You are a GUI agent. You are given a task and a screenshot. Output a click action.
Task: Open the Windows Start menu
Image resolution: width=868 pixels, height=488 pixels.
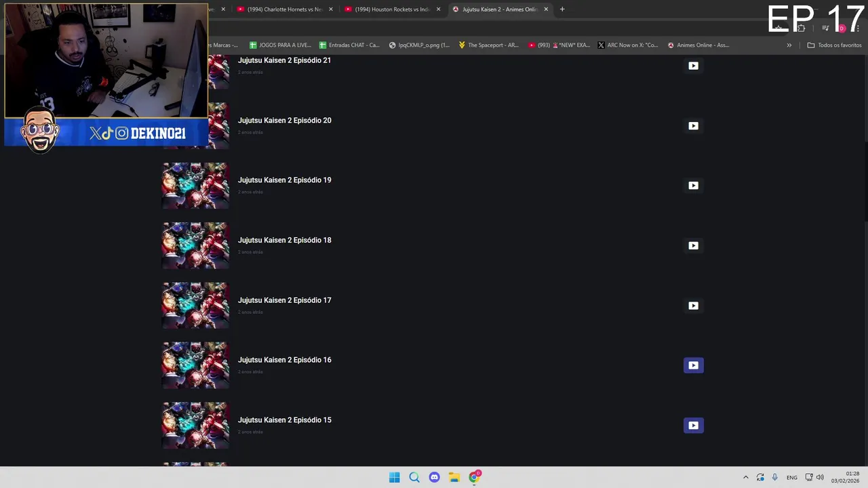(x=395, y=477)
